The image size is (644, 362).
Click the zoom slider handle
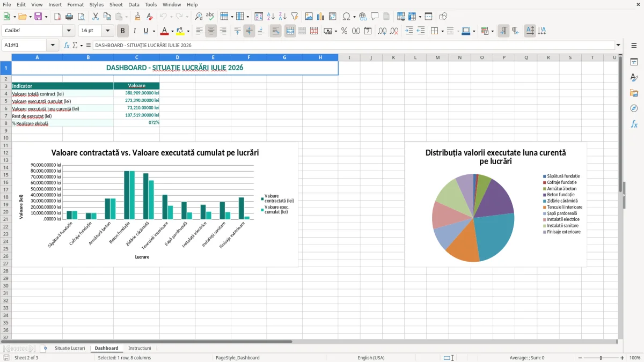[x=601, y=358]
